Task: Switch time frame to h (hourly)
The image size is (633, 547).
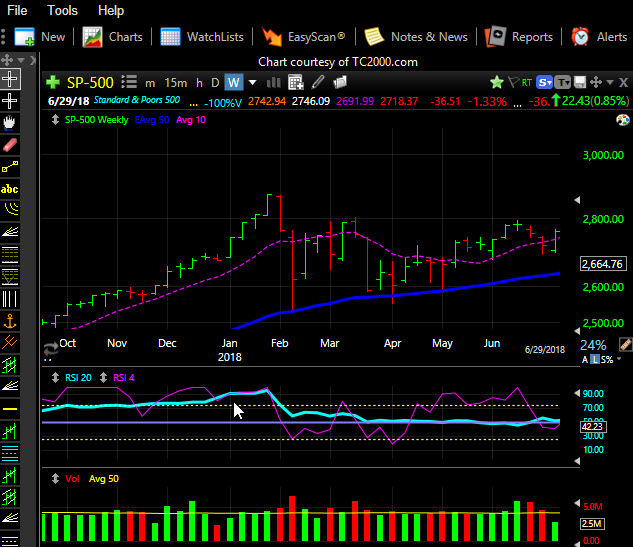Action: 199,83
